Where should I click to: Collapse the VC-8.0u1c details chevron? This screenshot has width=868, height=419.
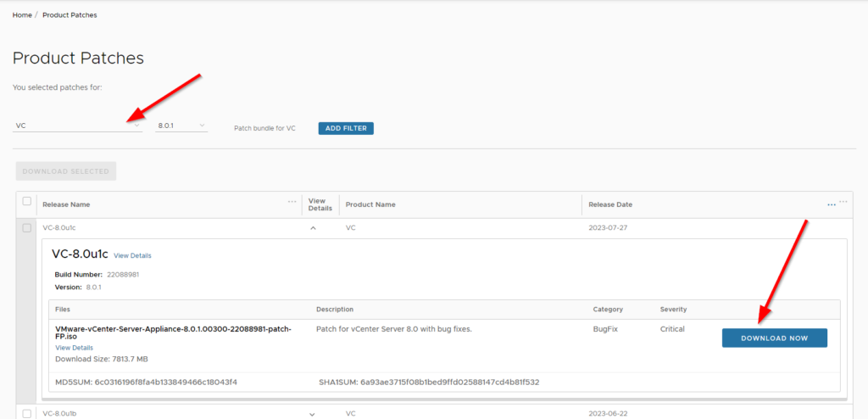click(x=313, y=228)
